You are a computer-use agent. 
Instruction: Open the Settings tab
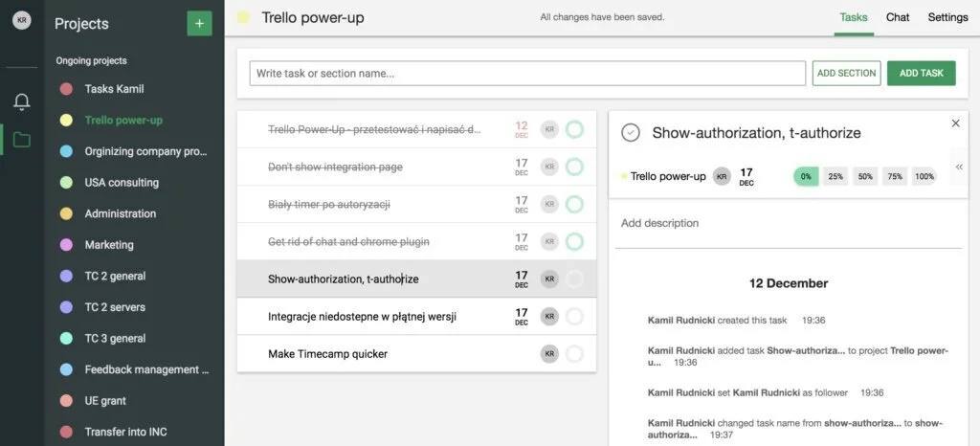[x=947, y=17]
